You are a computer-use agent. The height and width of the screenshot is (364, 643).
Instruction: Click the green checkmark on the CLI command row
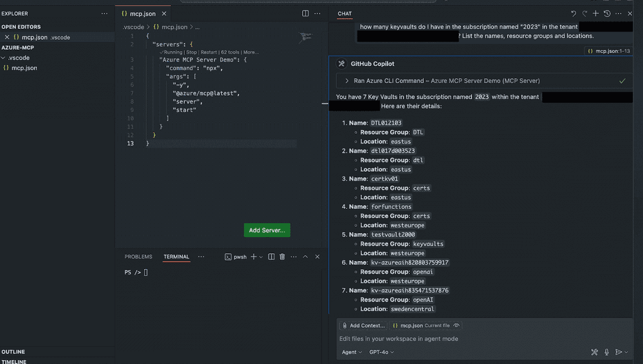(x=622, y=81)
